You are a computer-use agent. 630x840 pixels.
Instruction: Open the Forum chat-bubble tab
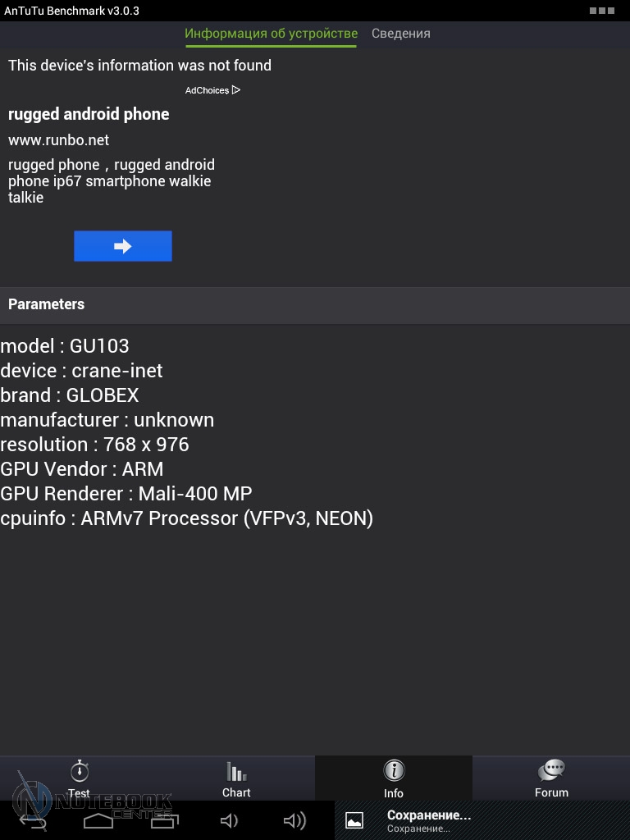click(551, 778)
